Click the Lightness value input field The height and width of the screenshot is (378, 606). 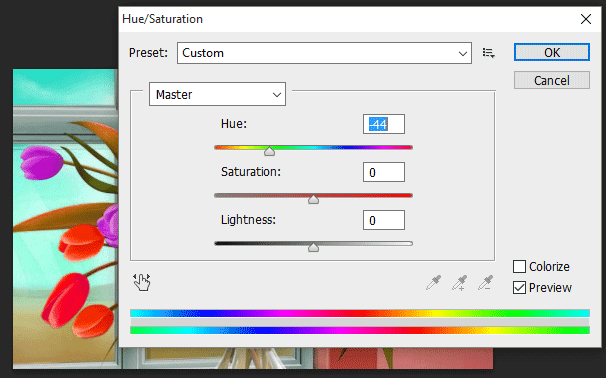click(x=384, y=220)
